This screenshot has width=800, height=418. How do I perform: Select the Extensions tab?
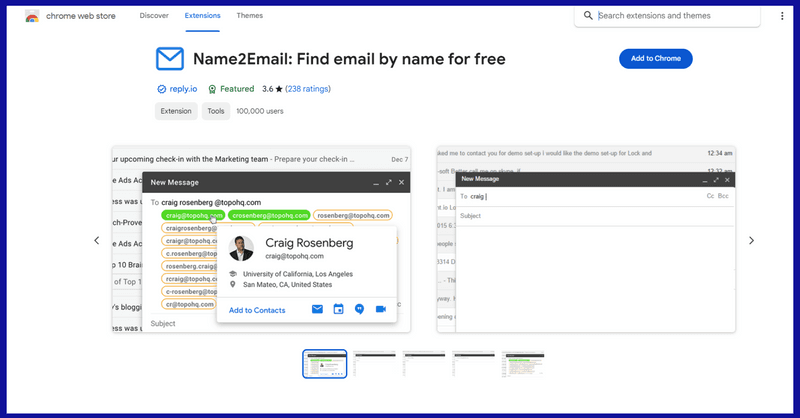click(203, 16)
